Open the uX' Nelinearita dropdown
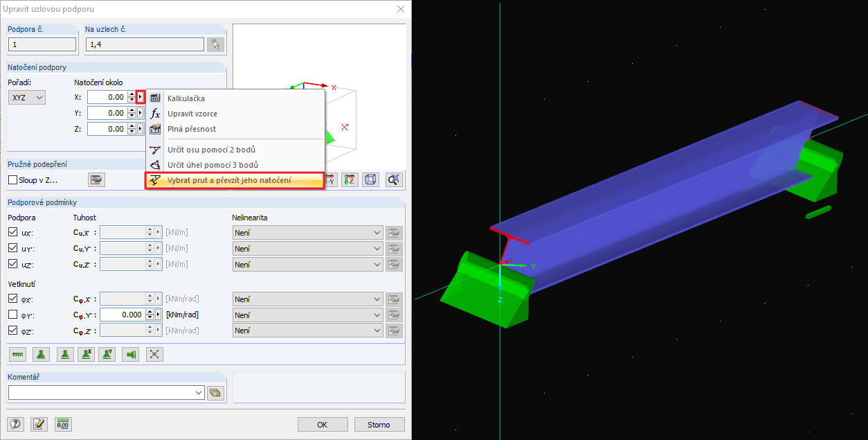This screenshot has height=440, width=868. pos(307,233)
